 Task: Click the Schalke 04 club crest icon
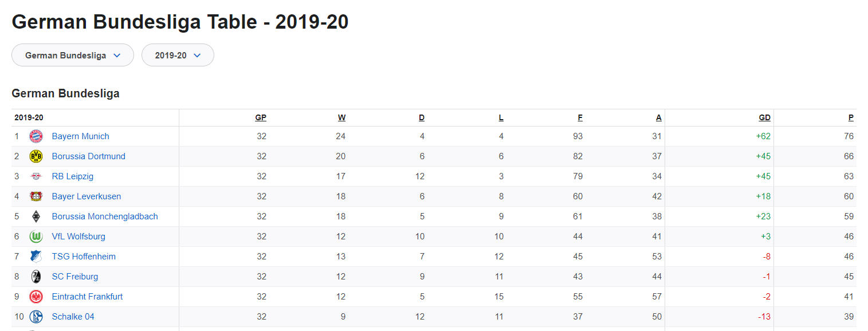36,317
